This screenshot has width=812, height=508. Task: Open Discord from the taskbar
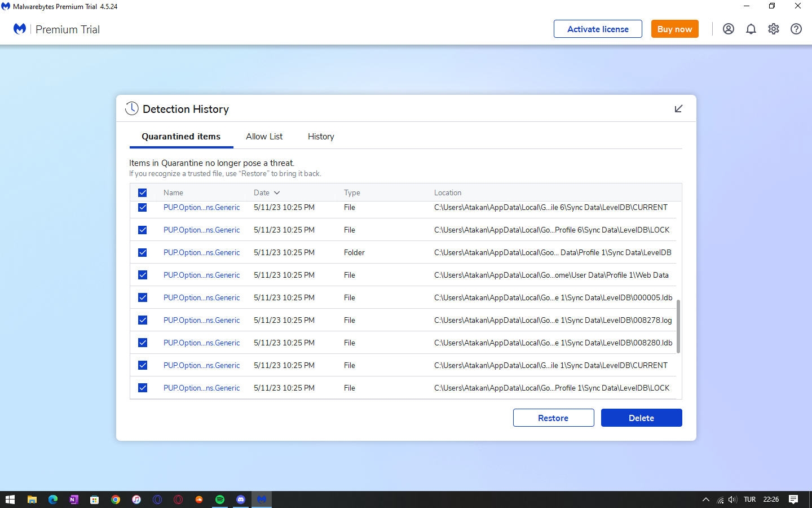click(x=241, y=500)
